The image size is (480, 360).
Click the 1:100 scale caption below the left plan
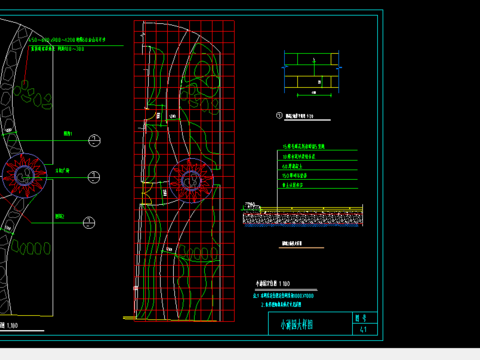coord(9,325)
